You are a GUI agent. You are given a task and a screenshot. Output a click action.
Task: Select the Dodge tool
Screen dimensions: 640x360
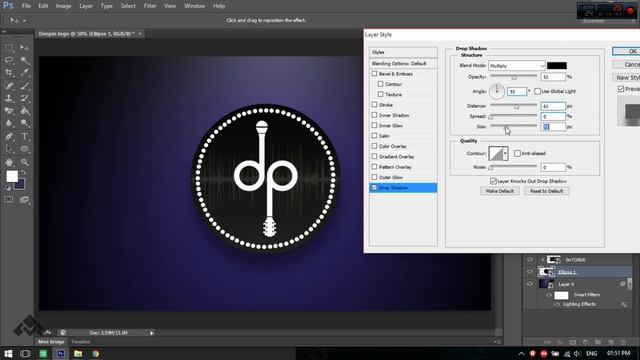[24, 123]
